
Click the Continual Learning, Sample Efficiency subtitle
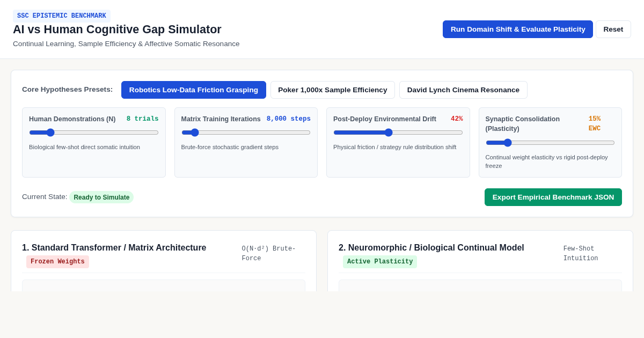pyautogui.click(x=126, y=44)
